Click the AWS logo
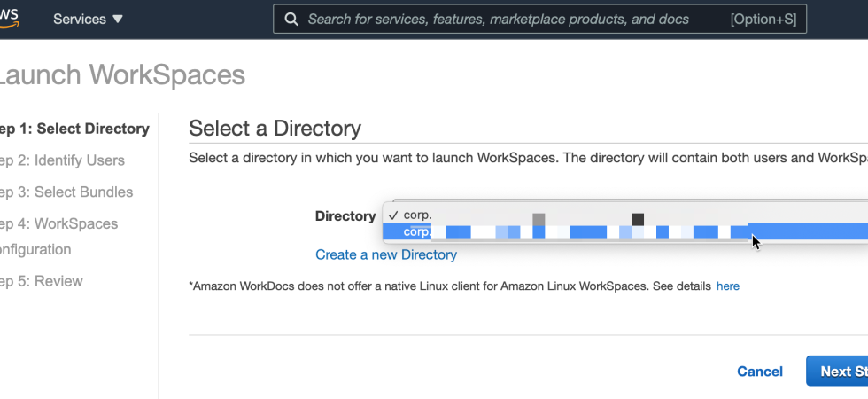Image resolution: width=868 pixels, height=399 pixels. coord(9,18)
